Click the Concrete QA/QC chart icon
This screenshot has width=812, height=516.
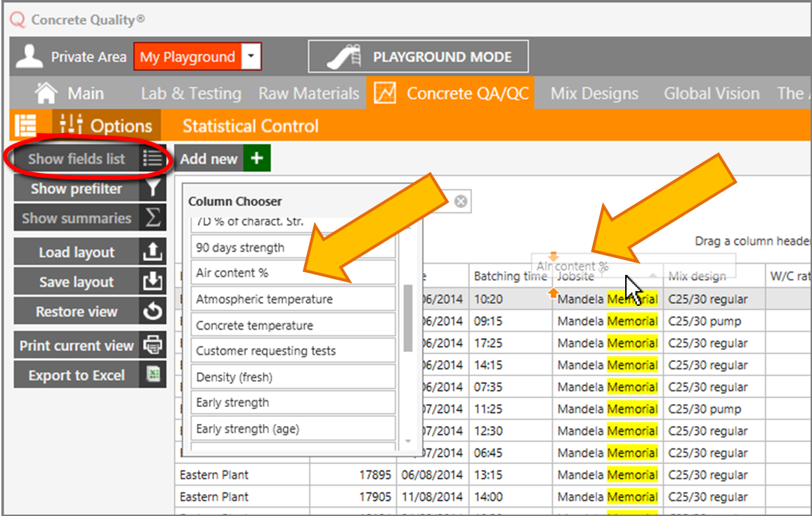pos(385,93)
